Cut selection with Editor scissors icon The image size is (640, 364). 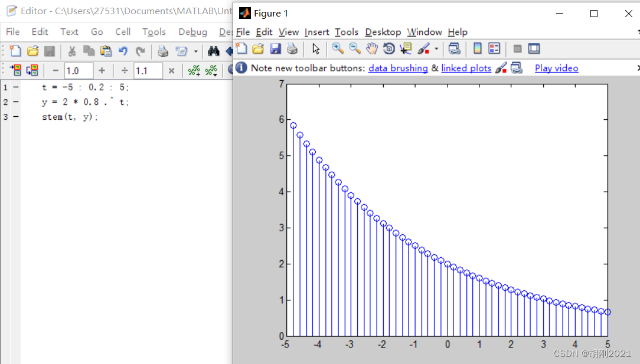[72, 51]
